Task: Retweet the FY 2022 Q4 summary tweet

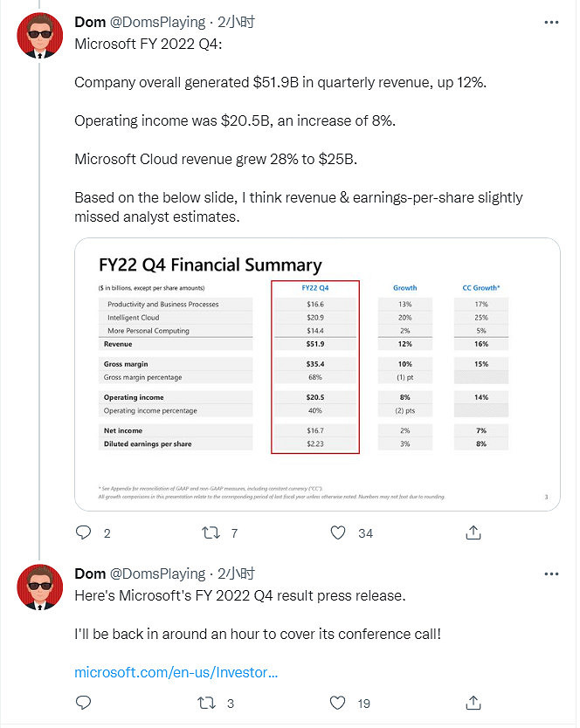Action: pyautogui.click(x=211, y=532)
